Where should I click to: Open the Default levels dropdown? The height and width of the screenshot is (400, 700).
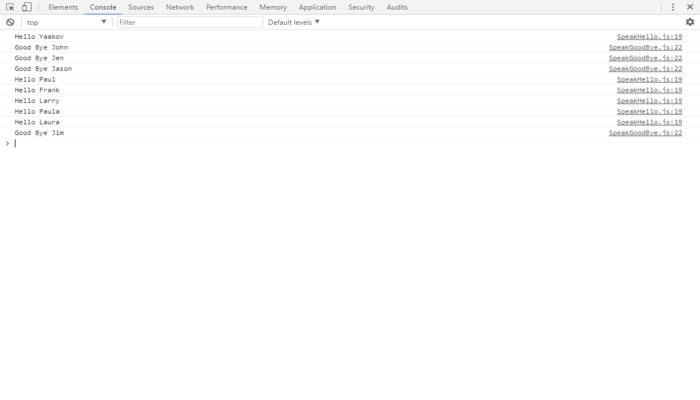294,22
